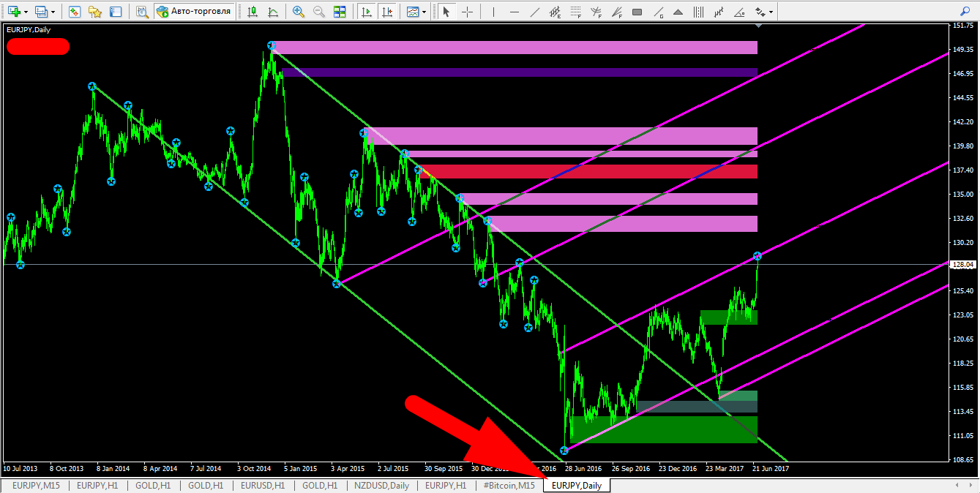The image size is (980, 493).
Task: Switch to the #Bitcoin,M15 chart tab
Action: [x=509, y=485]
